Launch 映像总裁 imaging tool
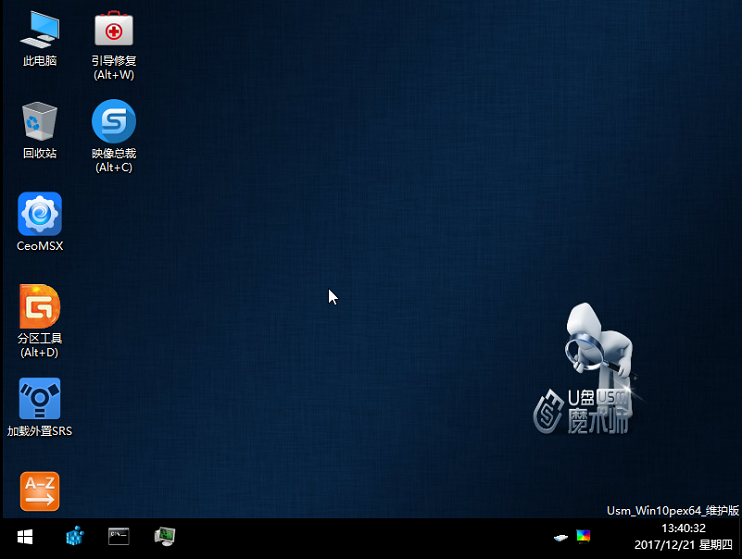Viewport: 742px width, 559px height. [x=113, y=122]
